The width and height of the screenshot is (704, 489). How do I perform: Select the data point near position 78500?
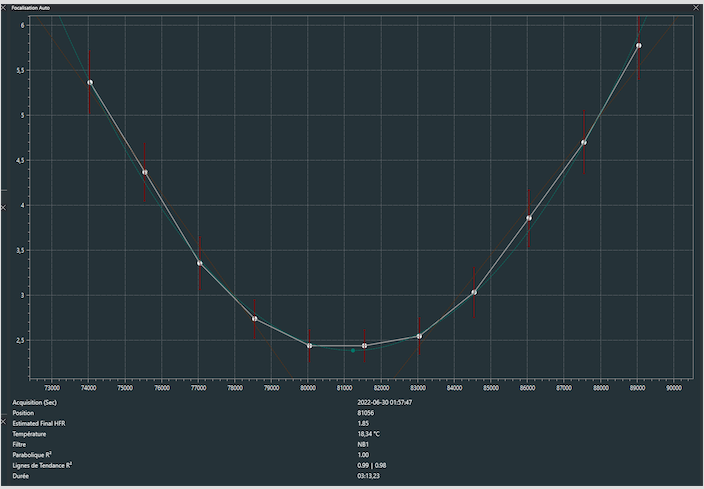(x=255, y=319)
